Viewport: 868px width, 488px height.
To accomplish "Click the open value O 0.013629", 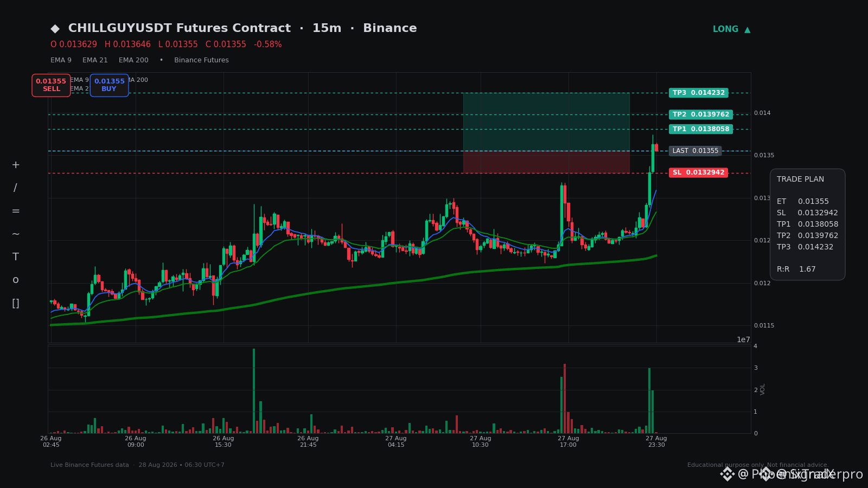I will [x=74, y=44].
